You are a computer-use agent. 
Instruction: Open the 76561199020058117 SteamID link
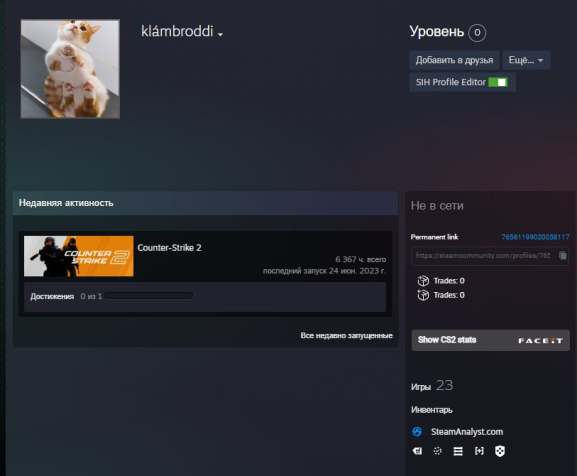[535, 237]
